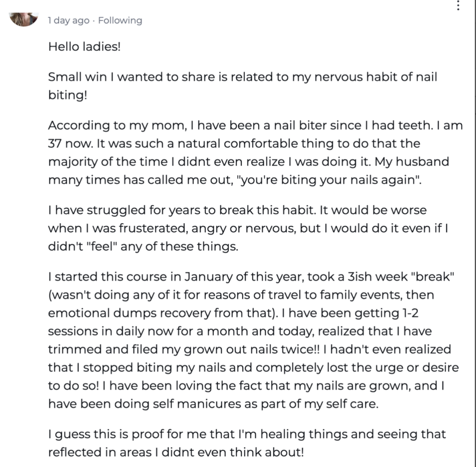Image resolution: width=476 pixels, height=467 pixels.
Task: Open the post's three-dot options menu
Action: click(x=458, y=6)
